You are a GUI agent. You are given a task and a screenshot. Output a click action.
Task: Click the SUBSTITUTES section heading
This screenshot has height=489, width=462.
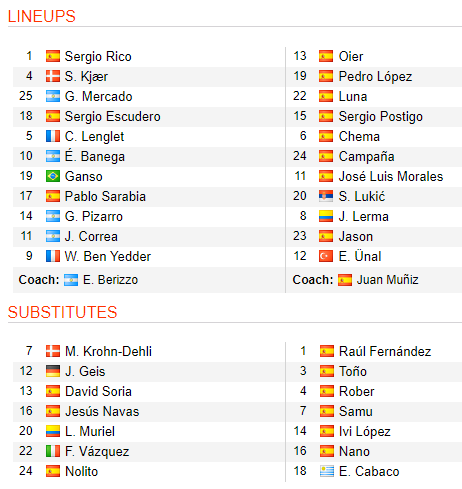tap(62, 312)
